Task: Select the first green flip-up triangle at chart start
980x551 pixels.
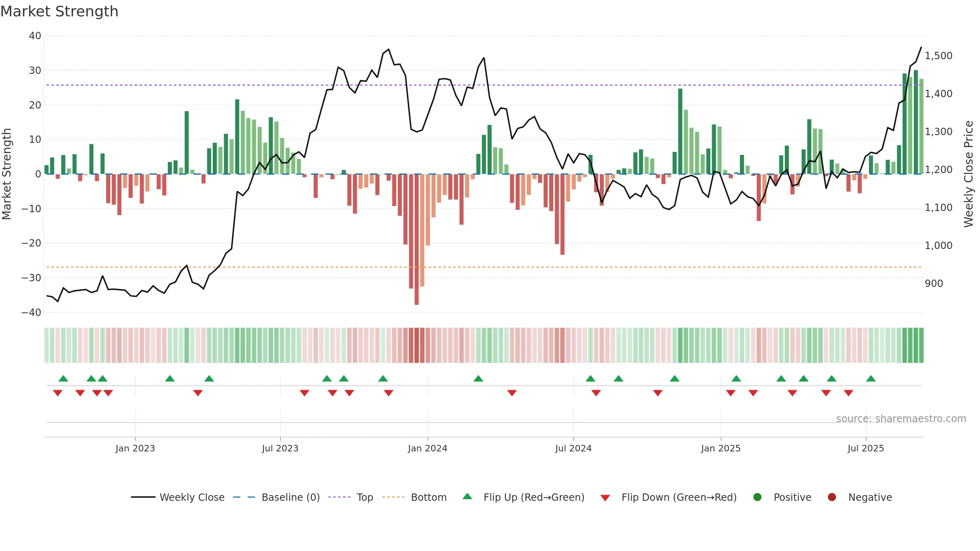Action: coord(63,378)
